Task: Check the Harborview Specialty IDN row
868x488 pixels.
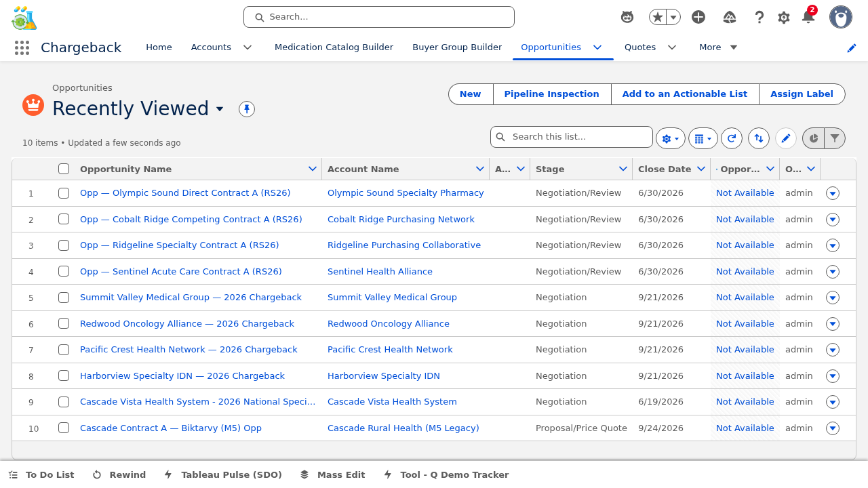Action: (x=64, y=375)
